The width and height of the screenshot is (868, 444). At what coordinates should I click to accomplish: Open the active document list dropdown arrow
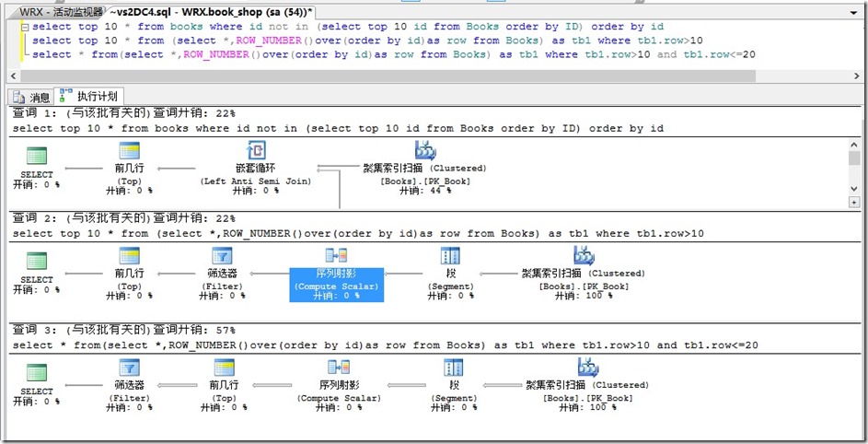click(x=852, y=12)
